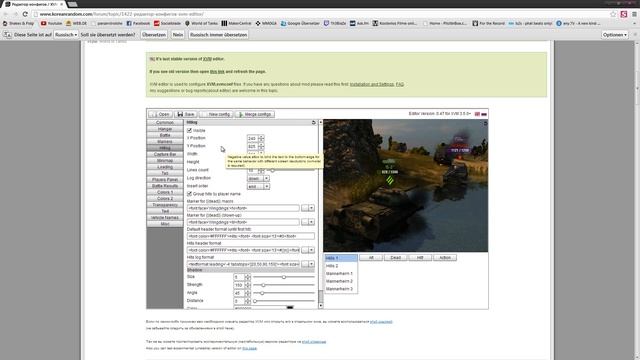The width and height of the screenshot is (640, 360).
Task: Open the For the Record bookmark
Action: 489,24
